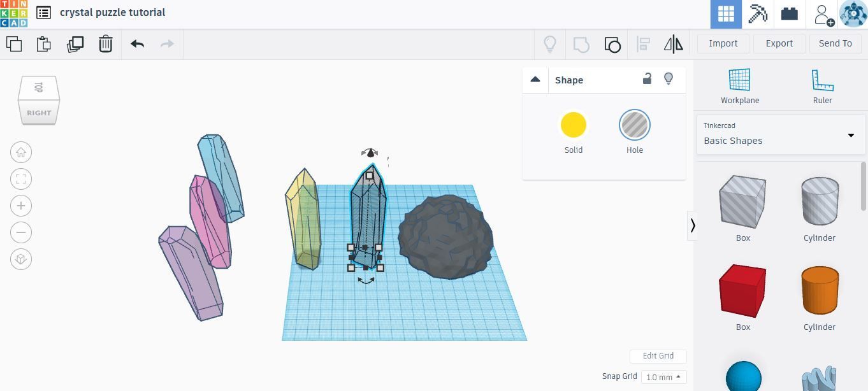Screen dimensions: 868x391
Task: Undo the last action
Action: click(137, 44)
